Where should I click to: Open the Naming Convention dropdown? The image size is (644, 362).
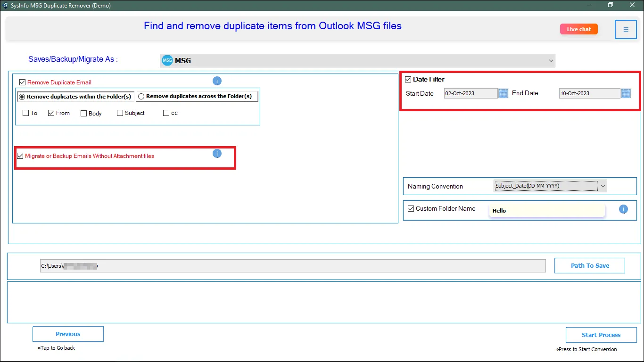tap(602, 186)
